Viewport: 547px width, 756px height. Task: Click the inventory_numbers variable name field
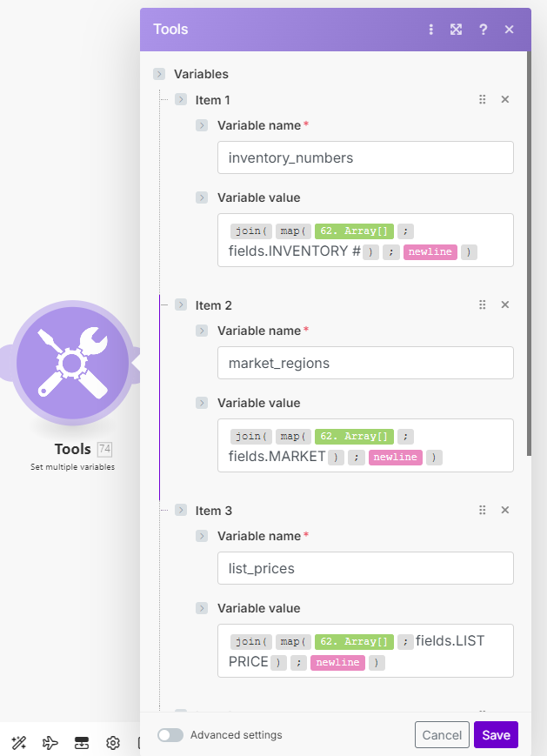click(365, 158)
